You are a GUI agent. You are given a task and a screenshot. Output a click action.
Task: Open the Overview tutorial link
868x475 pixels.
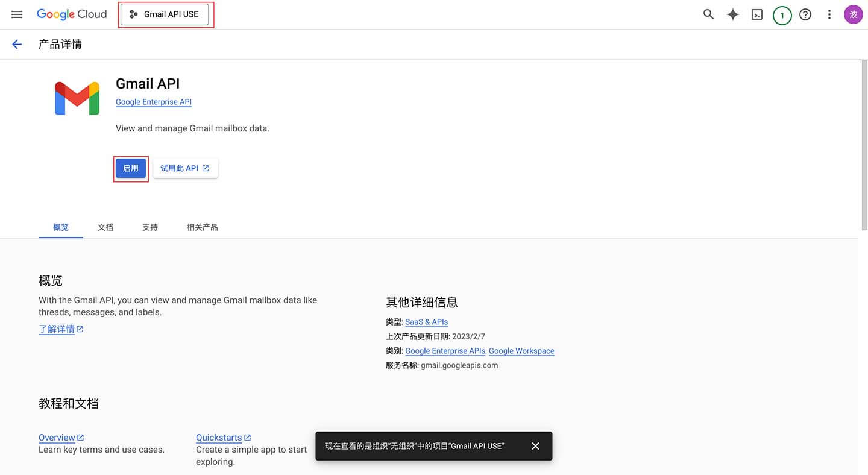coord(61,438)
